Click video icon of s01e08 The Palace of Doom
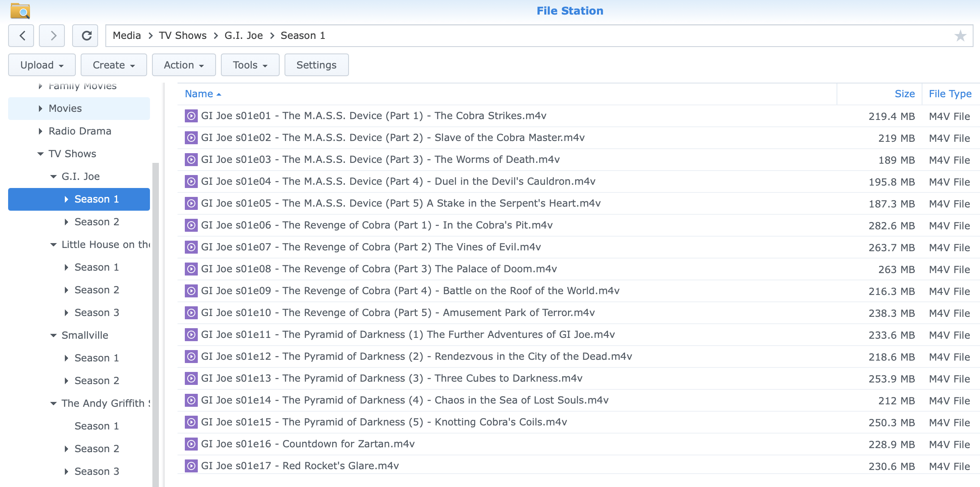The width and height of the screenshot is (980, 487). (191, 269)
